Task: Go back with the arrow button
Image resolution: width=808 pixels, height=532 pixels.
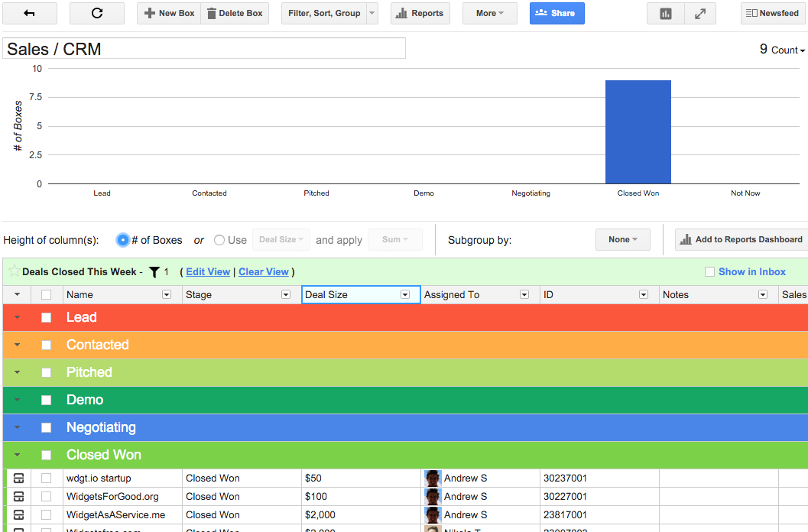Action: (x=29, y=14)
